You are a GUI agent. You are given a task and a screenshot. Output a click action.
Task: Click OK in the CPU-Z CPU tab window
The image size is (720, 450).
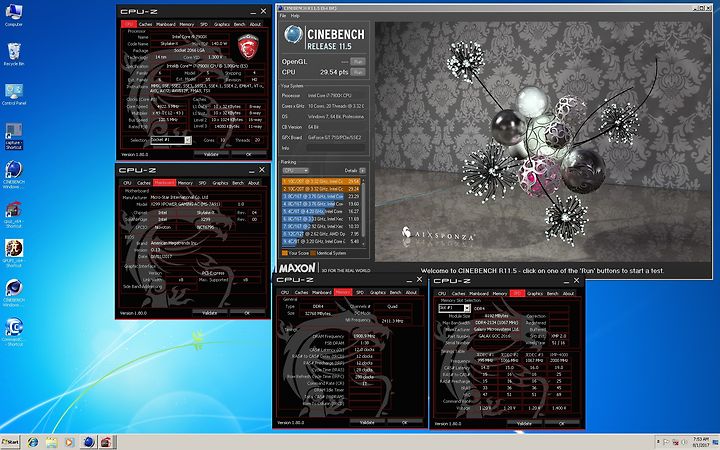(248, 154)
